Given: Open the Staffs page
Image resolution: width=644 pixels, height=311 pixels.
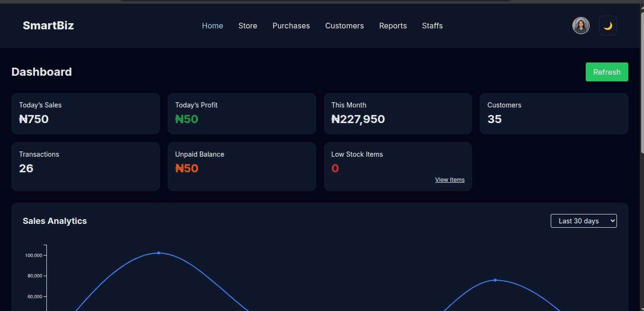Looking at the screenshot, I should tap(432, 26).
